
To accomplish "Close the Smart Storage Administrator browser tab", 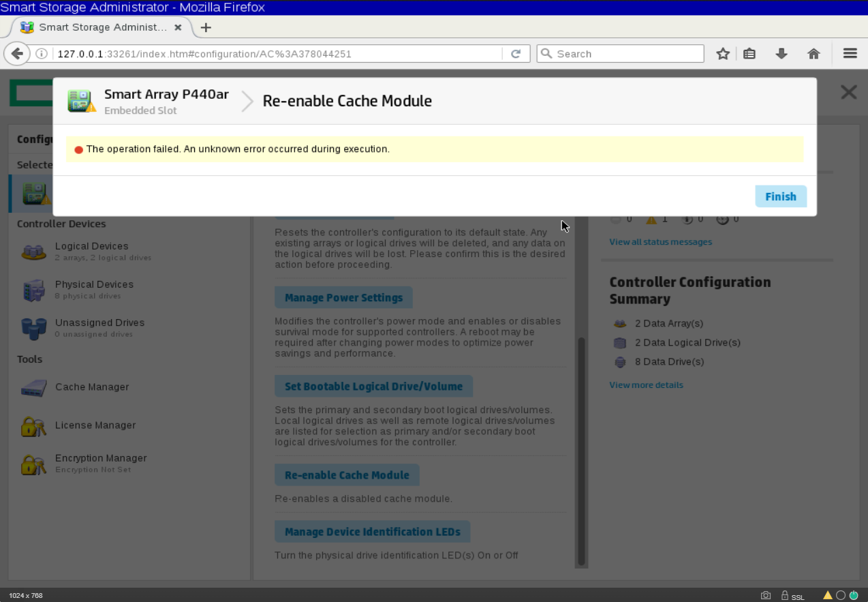I will 178,27.
